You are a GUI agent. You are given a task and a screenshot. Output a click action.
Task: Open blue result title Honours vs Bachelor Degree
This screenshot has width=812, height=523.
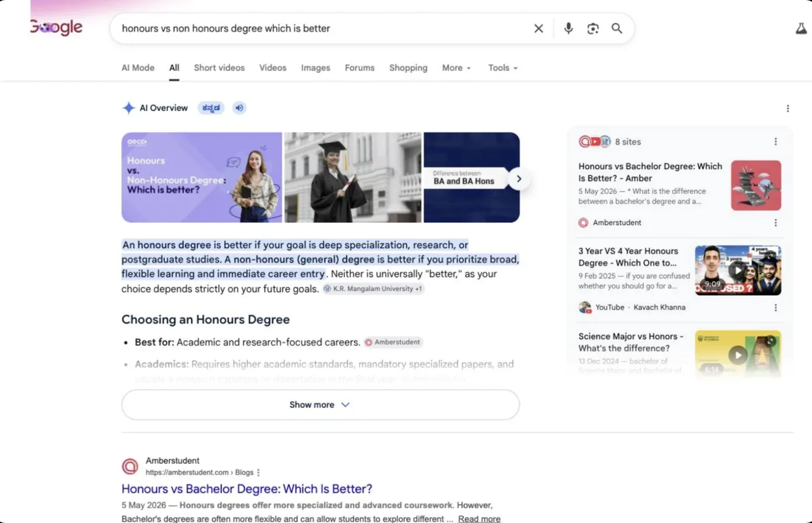click(x=247, y=489)
